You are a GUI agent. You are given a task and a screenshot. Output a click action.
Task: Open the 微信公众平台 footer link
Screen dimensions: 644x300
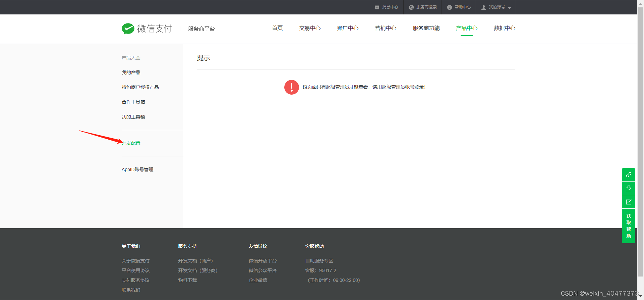[x=262, y=270]
